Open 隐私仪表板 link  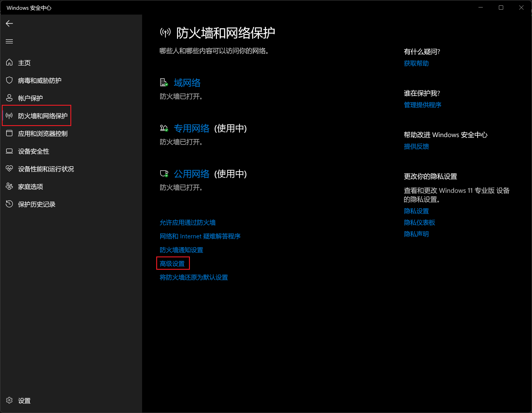click(x=420, y=222)
